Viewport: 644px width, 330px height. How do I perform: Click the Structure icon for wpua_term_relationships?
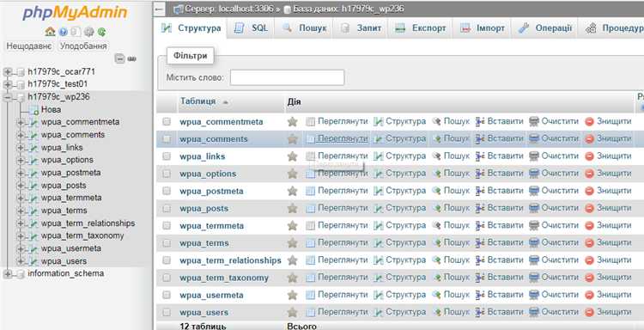tap(379, 260)
